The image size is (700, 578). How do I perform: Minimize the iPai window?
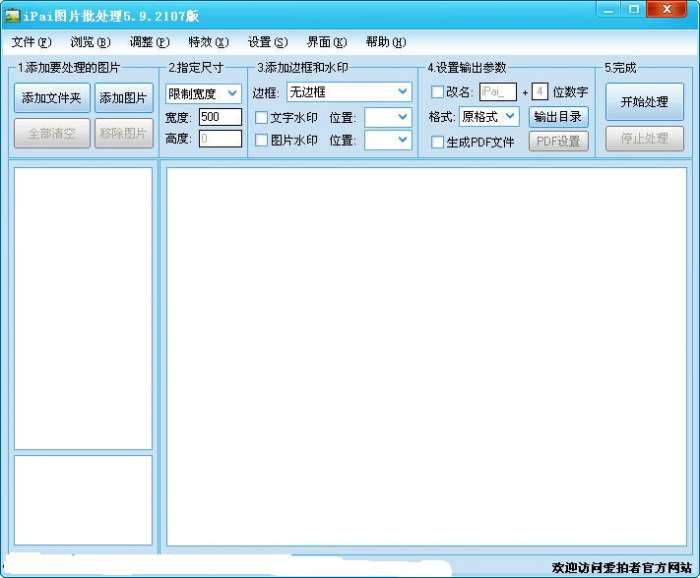tap(609, 9)
